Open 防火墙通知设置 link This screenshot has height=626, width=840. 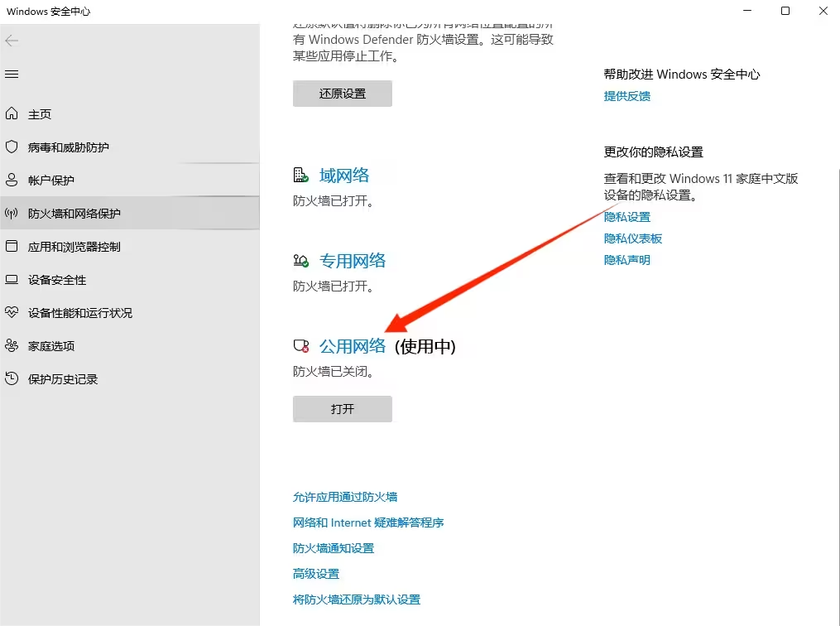click(334, 548)
